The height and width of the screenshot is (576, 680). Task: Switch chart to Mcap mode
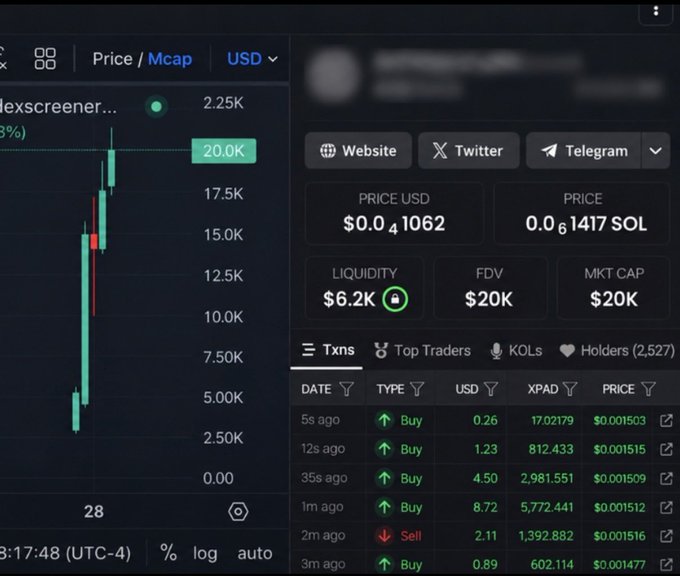click(170, 59)
